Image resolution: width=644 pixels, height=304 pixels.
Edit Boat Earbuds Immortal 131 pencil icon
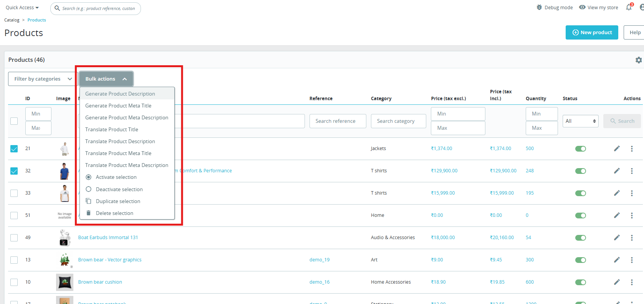pyautogui.click(x=617, y=238)
